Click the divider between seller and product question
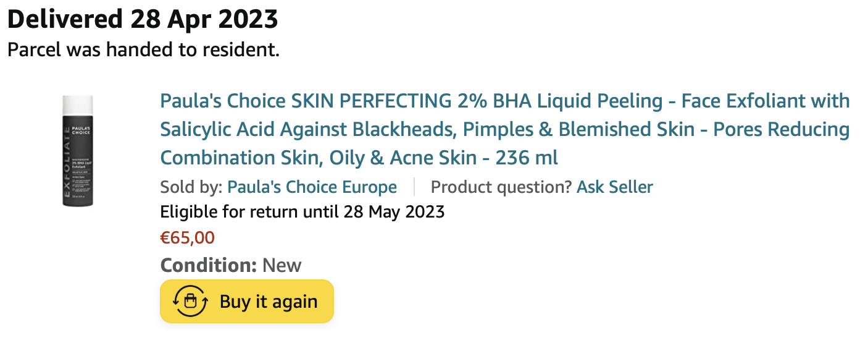The image size is (868, 356). coord(414,187)
